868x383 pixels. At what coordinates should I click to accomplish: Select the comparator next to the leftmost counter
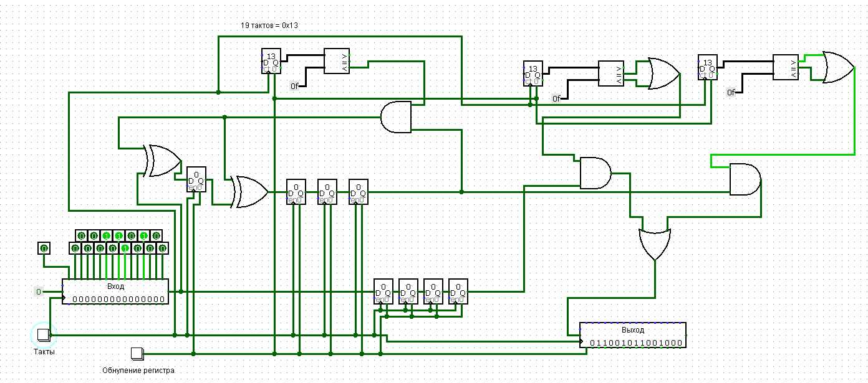337,61
